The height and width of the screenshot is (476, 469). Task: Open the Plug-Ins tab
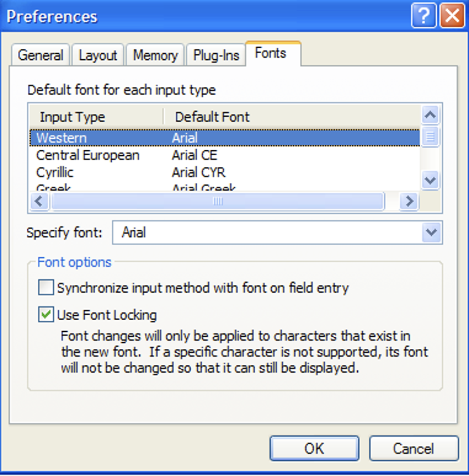click(216, 56)
